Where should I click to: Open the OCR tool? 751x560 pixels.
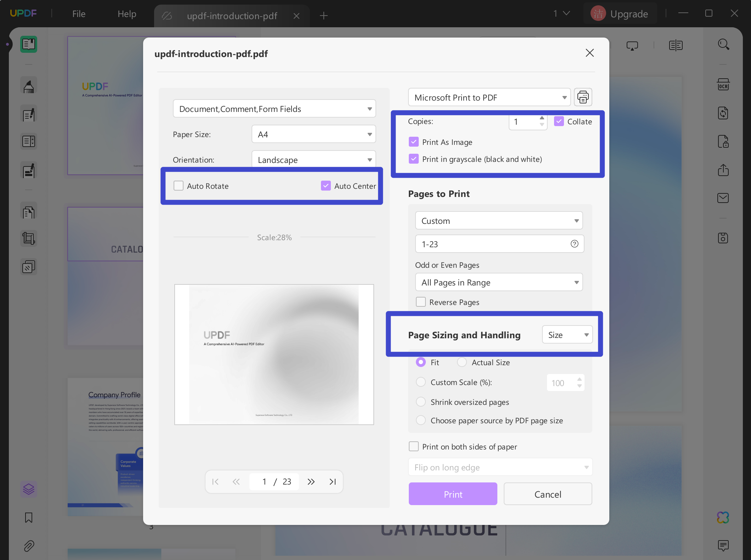click(723, 84)
